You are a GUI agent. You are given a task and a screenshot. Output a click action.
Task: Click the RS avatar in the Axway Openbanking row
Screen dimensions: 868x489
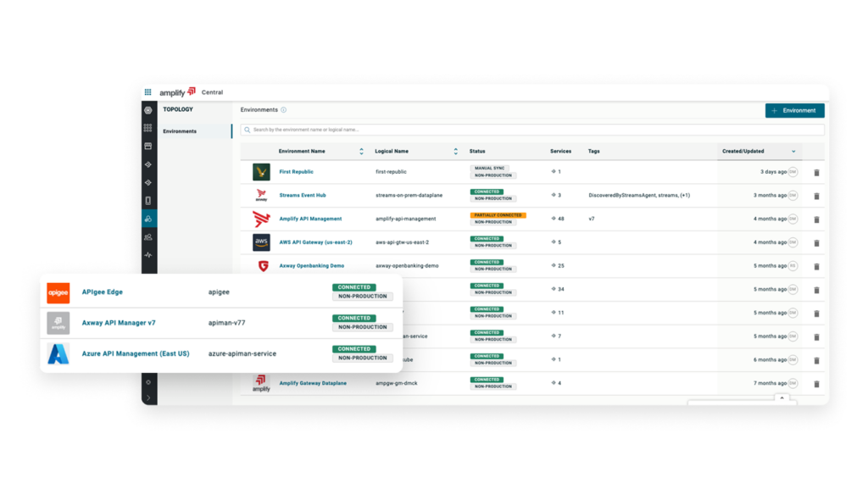(x=793, y=266)
